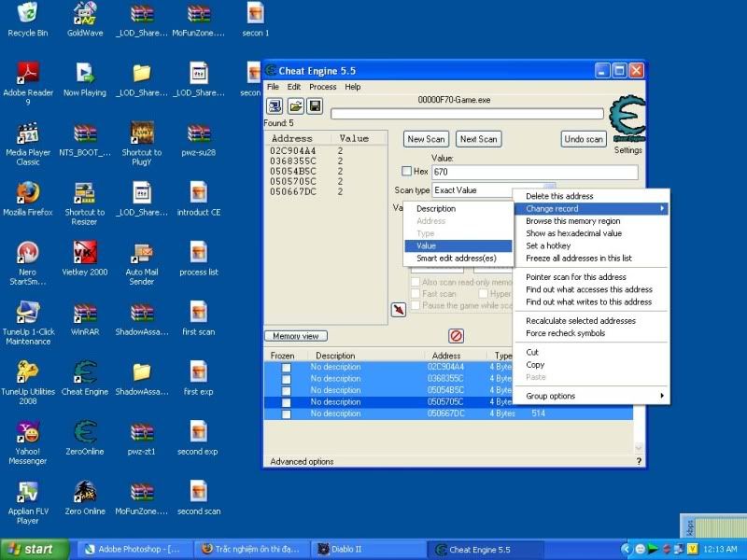Select the Auto Mail Sender desktop icon
Image resolution: width=747 pixels, height=560 pixels.
pyautogui.click(x=142, y=263)
